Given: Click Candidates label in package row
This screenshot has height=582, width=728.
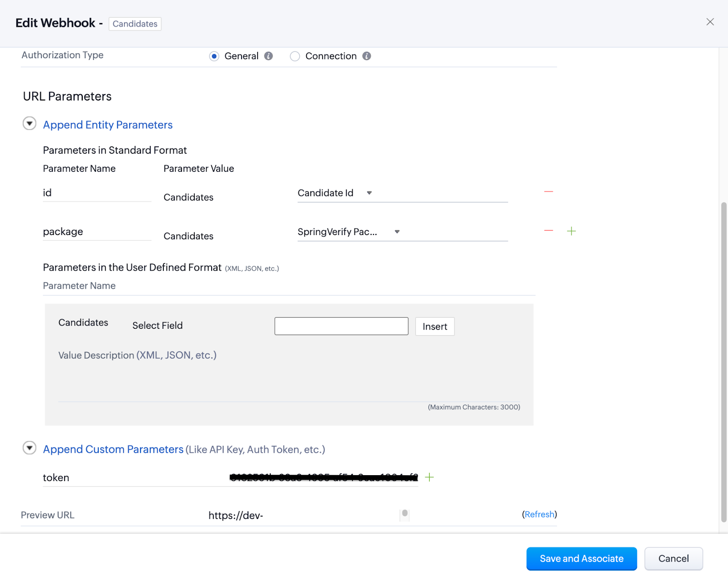Looking at the screenshot, I should click(188, 236).
